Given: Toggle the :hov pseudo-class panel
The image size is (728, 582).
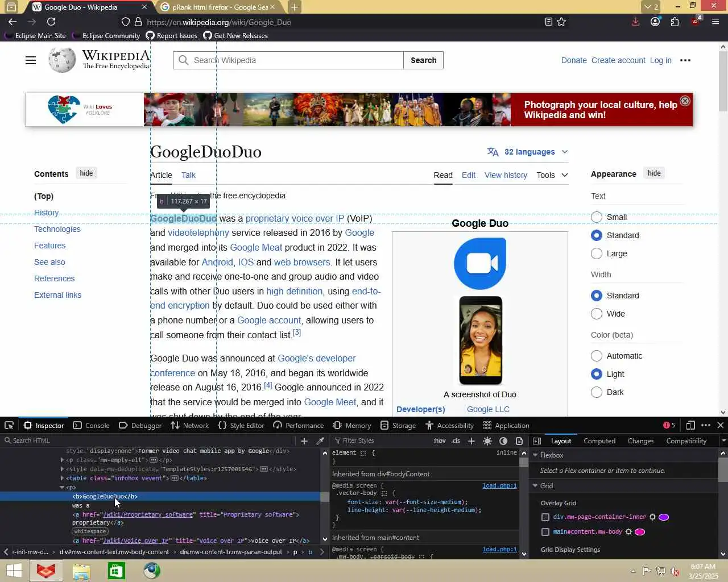Looking at the screenshot, I should click(440, 440).
